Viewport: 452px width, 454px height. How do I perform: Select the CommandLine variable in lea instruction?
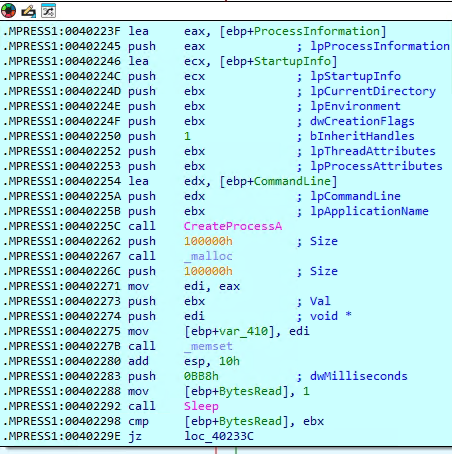[x=292, y=181]
